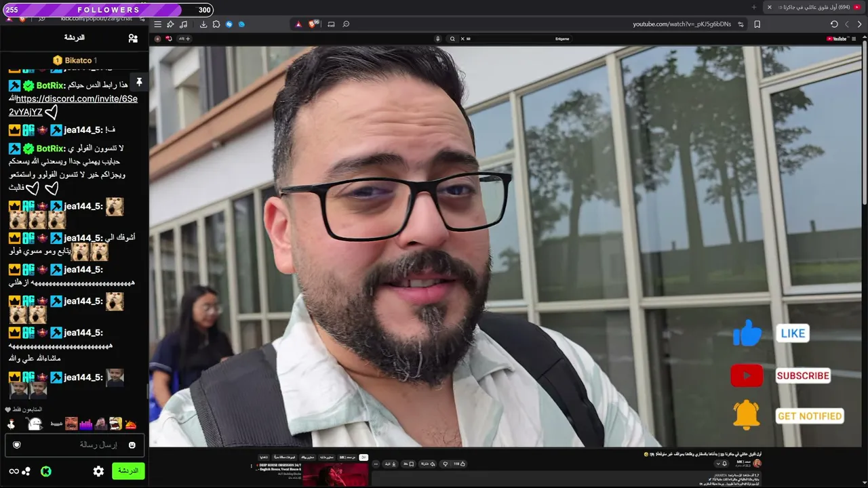The image size is (868, 488).
Task: Like the video with thumbs-up button
Action: tap(460, 464)
